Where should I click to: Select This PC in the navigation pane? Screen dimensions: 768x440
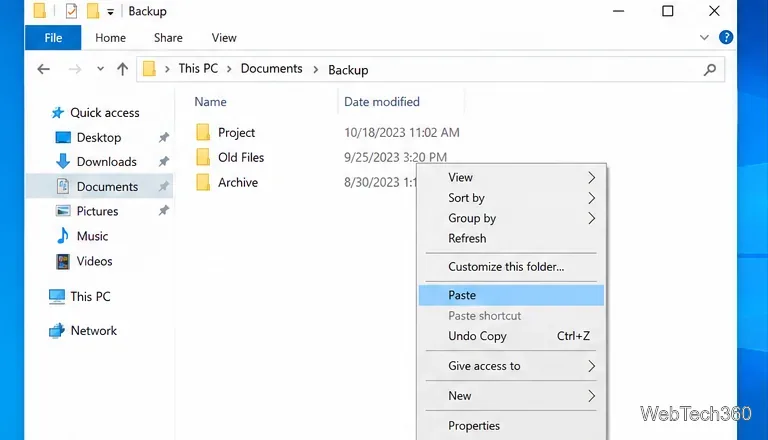click(x=90, y=296)
